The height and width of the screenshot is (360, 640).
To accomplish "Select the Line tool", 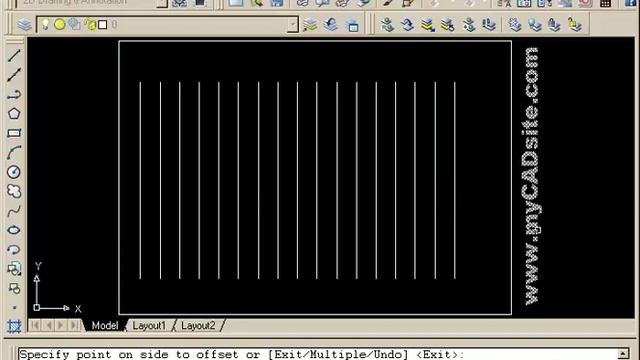I will [x=14, y=56].
